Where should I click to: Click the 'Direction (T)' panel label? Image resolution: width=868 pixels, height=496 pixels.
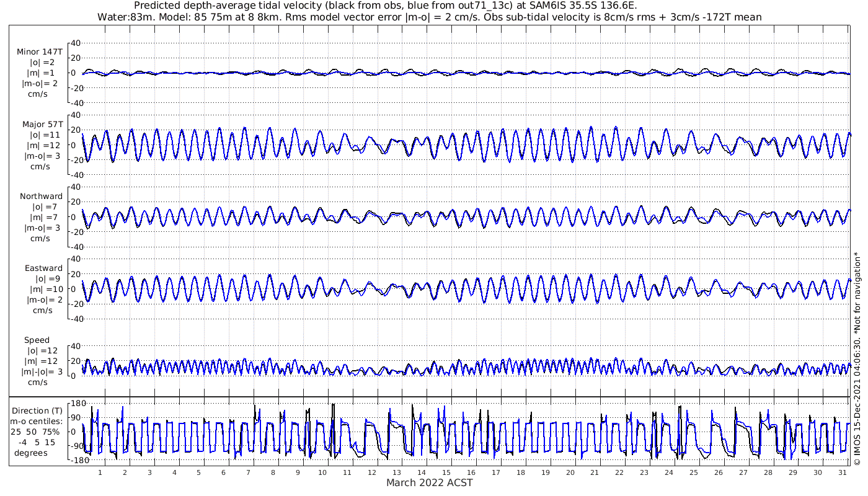38,410
